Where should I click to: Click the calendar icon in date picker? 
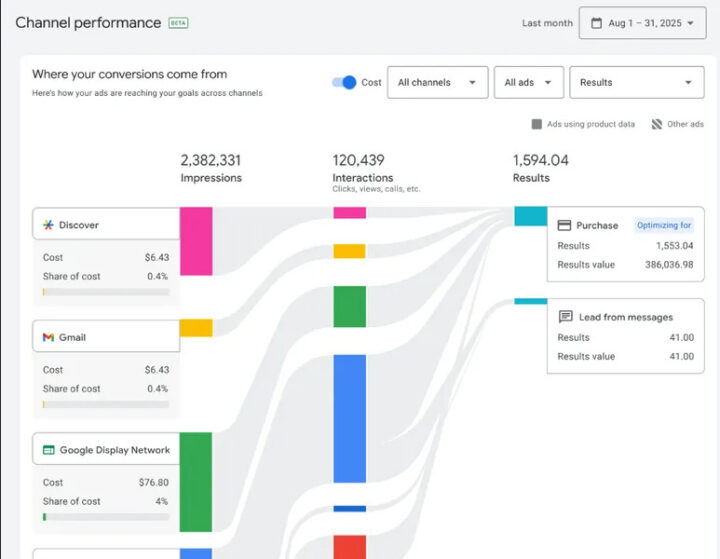click(x=596, y=23)
